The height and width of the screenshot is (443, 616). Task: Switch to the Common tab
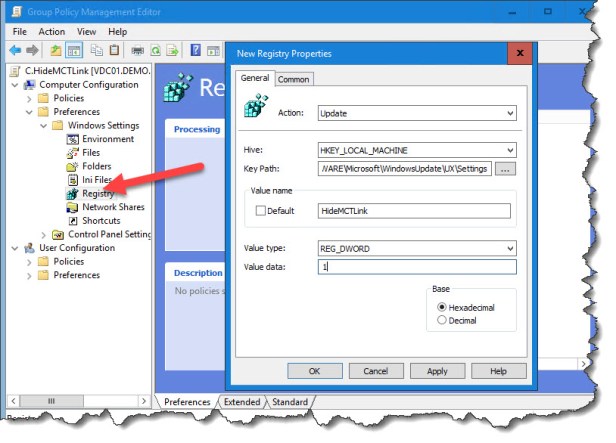click(293, 79)
